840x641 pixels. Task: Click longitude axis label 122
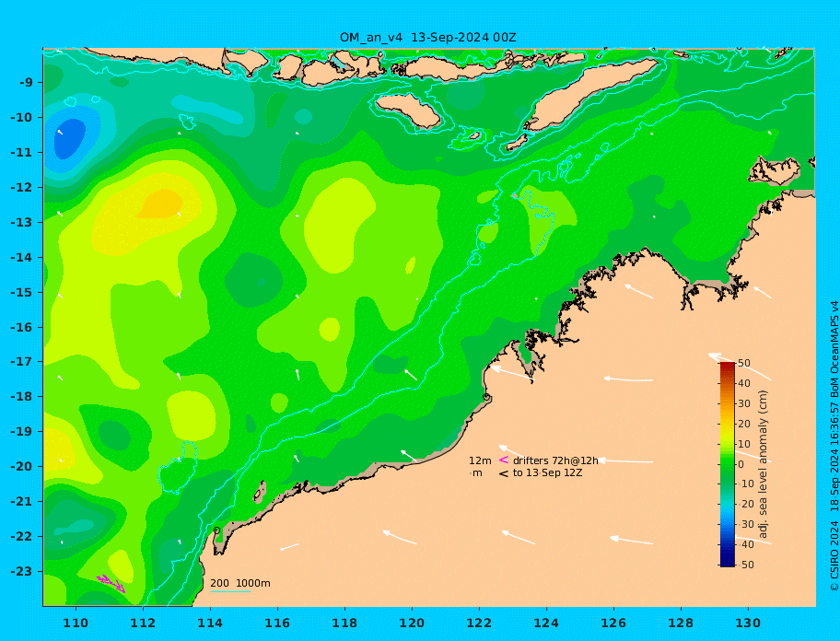pos(479,623)
